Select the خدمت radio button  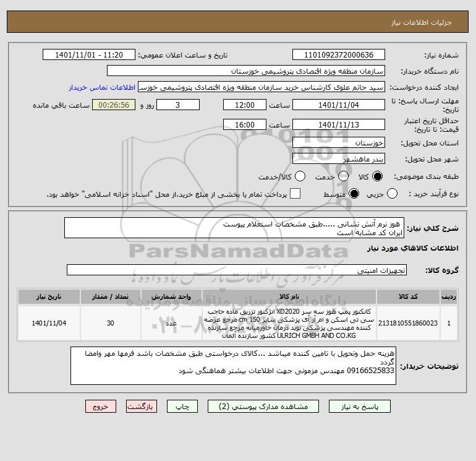[x=343, y=176]
